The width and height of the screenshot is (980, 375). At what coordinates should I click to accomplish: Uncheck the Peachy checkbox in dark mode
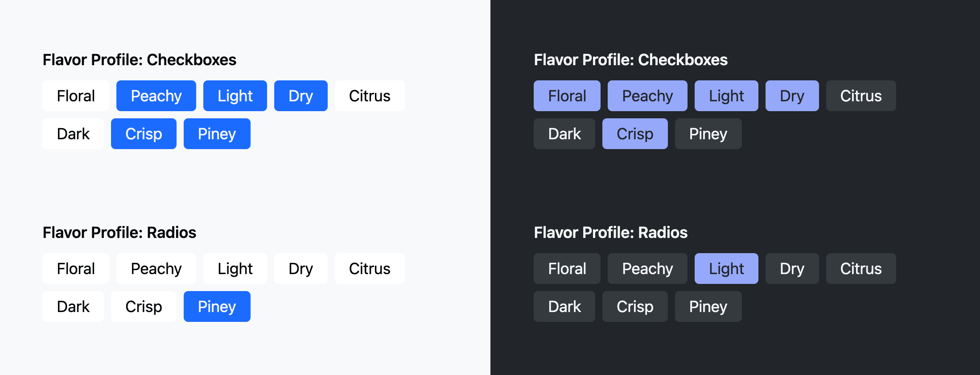647,96
